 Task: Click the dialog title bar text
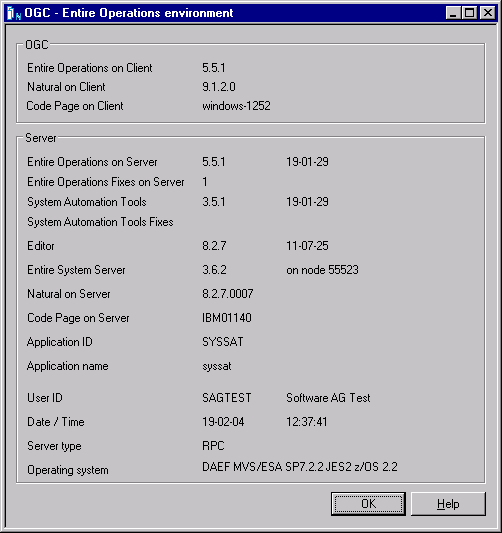click(x=129, y=13)
